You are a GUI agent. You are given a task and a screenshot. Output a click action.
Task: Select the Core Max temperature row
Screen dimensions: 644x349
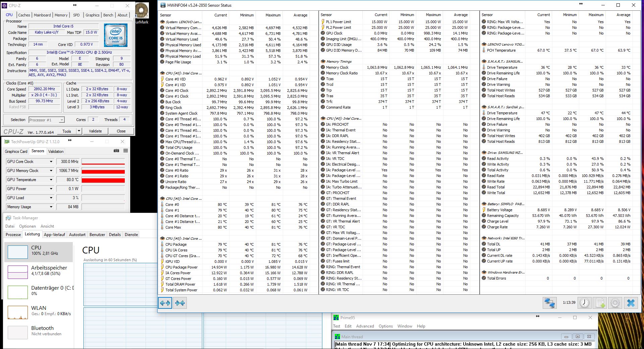pos(234,227)
